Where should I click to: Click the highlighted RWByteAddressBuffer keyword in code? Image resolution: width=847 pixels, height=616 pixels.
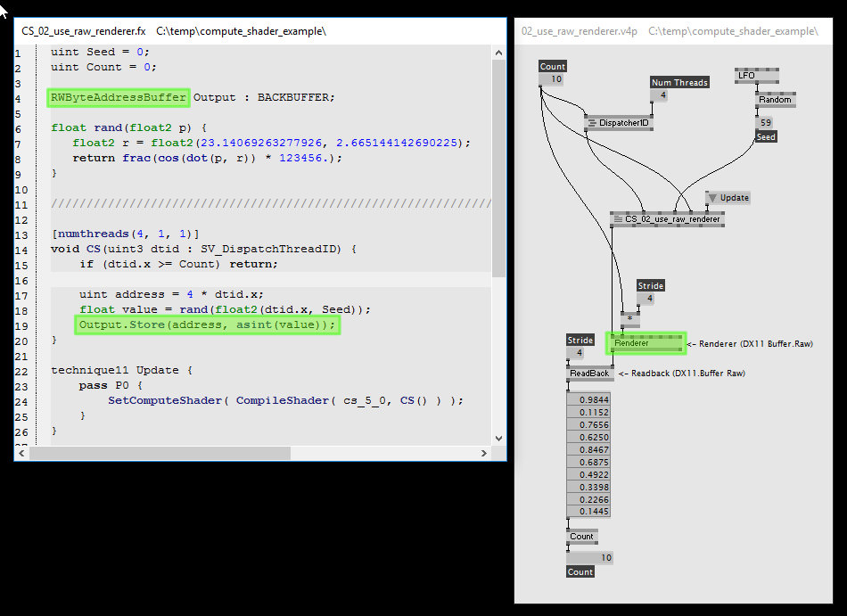[x=119, y=97]
